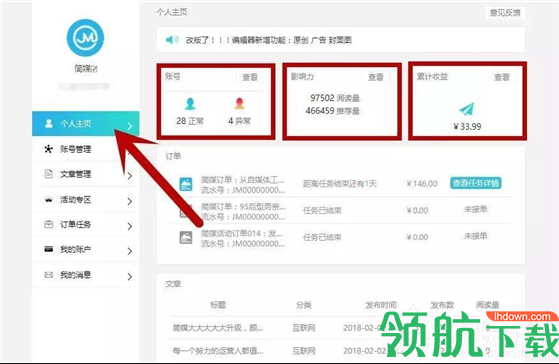
Task: Expand the 个人主页 chevron arrow
Action: pos(130,126)
